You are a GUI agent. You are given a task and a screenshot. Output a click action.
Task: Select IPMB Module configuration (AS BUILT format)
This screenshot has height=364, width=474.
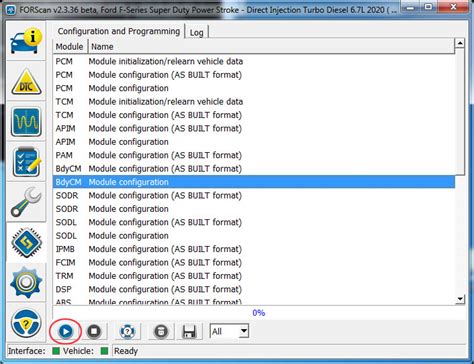(254, 249)
